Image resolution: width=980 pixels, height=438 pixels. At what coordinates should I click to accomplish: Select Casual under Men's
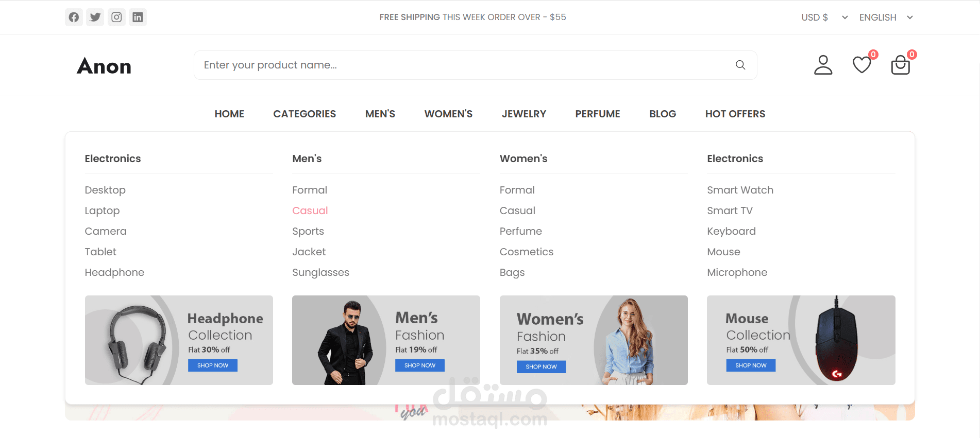[310, 211]
